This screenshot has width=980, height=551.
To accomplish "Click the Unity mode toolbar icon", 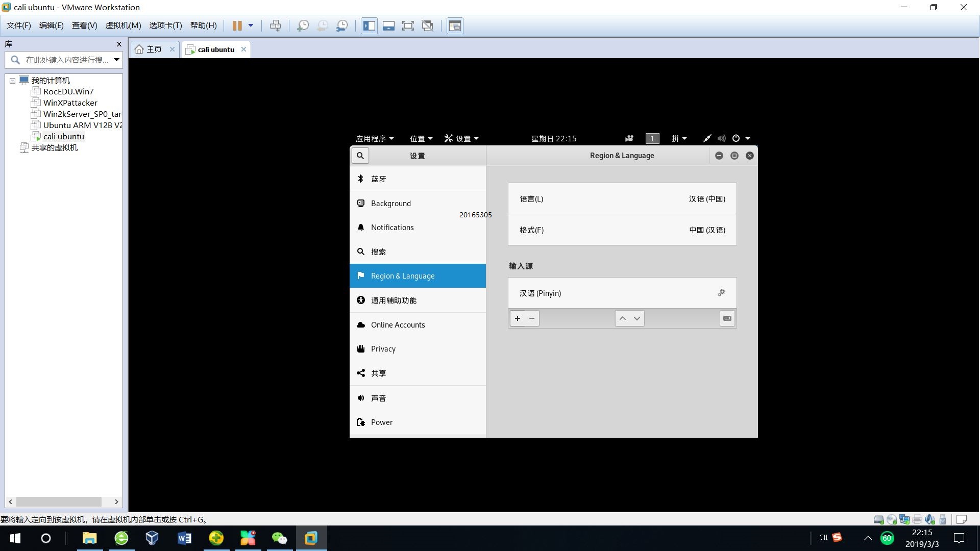I will click(428, 26).
